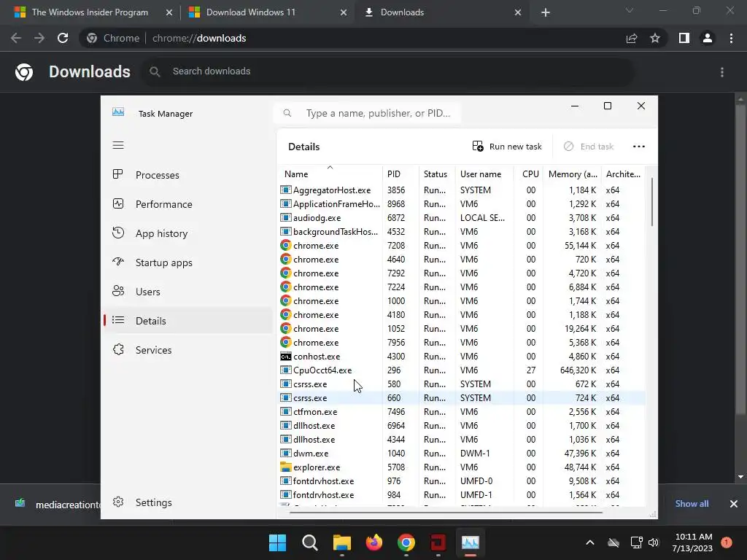Reload the Chrome page
Image resolution: width=747 pixels, height=560 pixels.
(63, 38)
